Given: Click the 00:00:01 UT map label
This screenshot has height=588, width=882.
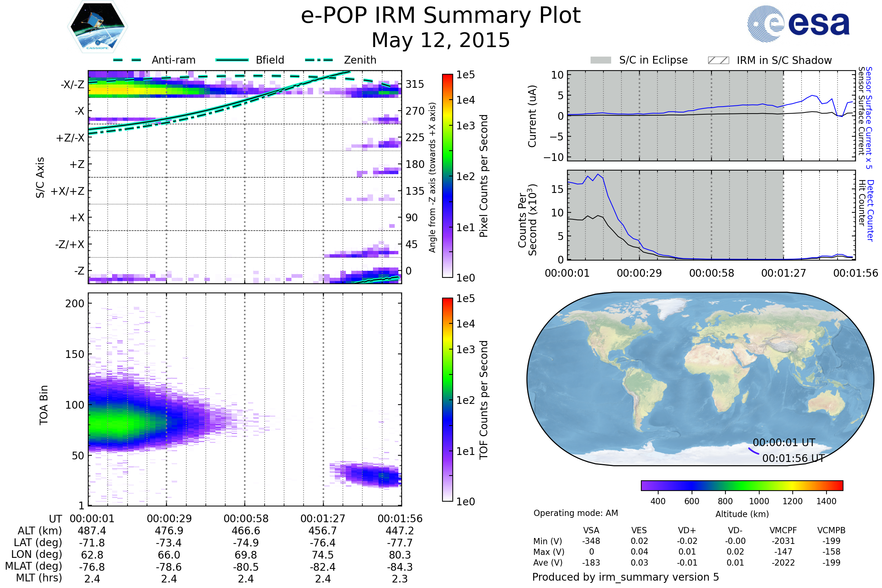Looking at the screenshot, I should coord(784,442).
